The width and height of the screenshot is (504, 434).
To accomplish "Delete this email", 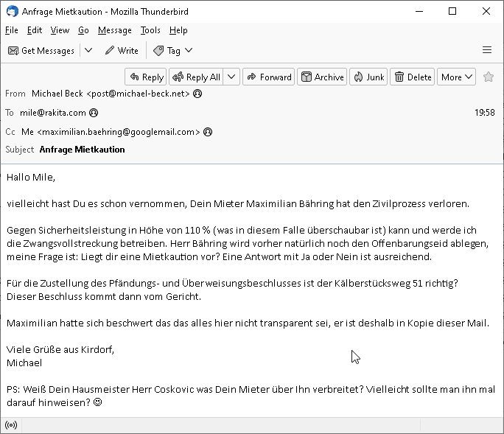I will pyautogui.click(x=413, y=77).
